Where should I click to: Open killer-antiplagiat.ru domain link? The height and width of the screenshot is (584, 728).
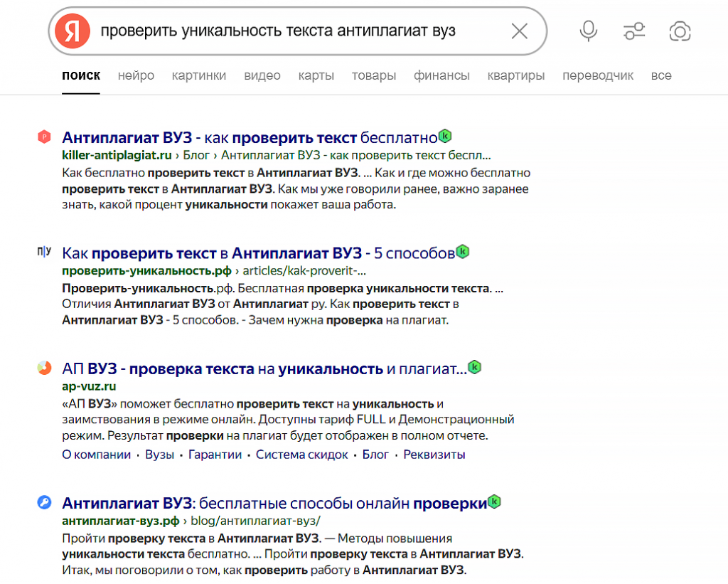[x=117, y=155]
